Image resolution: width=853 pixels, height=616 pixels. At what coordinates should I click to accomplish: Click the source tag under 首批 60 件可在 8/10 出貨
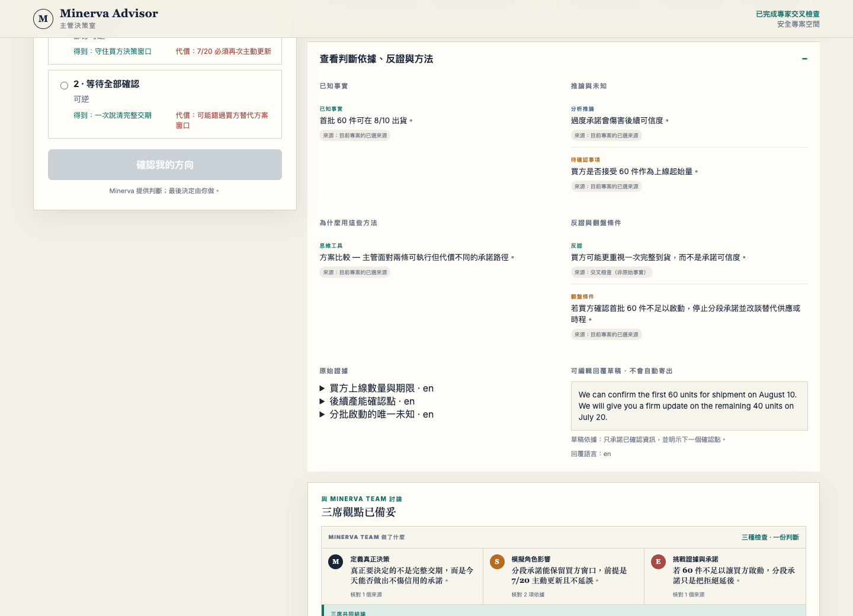pyautogui.click(x=355, y=136)
